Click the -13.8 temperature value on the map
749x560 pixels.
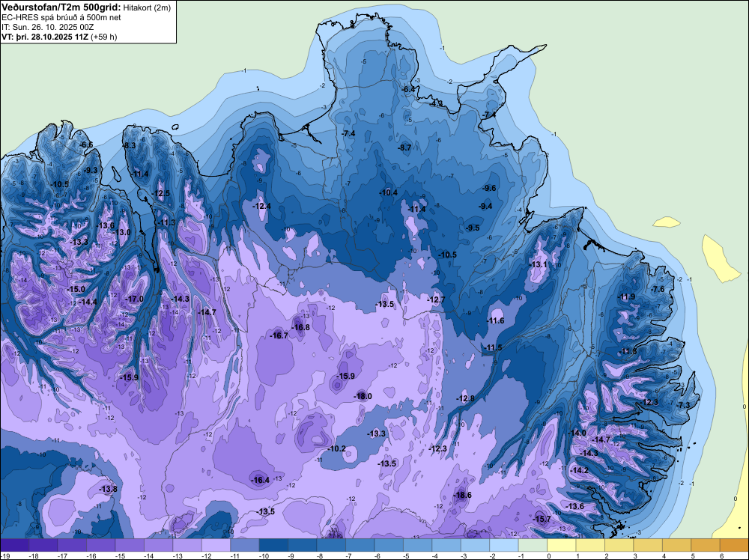click(109, 489)
